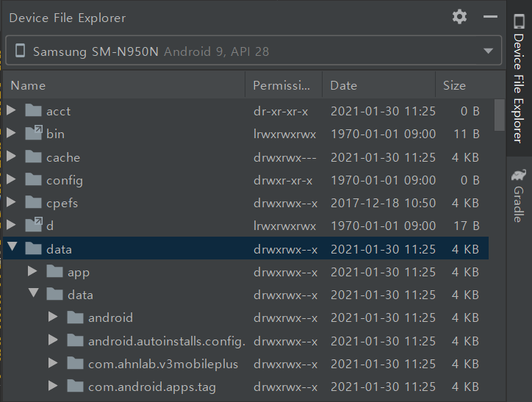Click the acct folder icon

33,110
